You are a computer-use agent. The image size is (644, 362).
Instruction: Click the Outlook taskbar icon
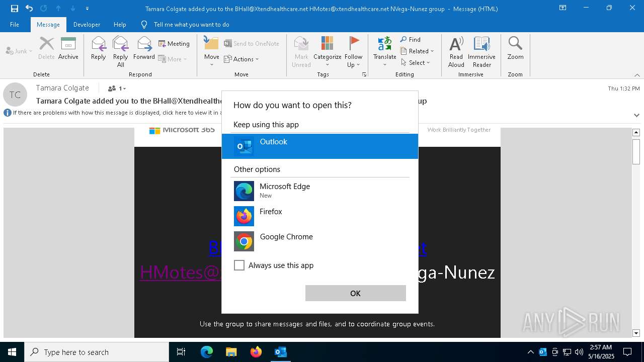click(x=281, y=352)
